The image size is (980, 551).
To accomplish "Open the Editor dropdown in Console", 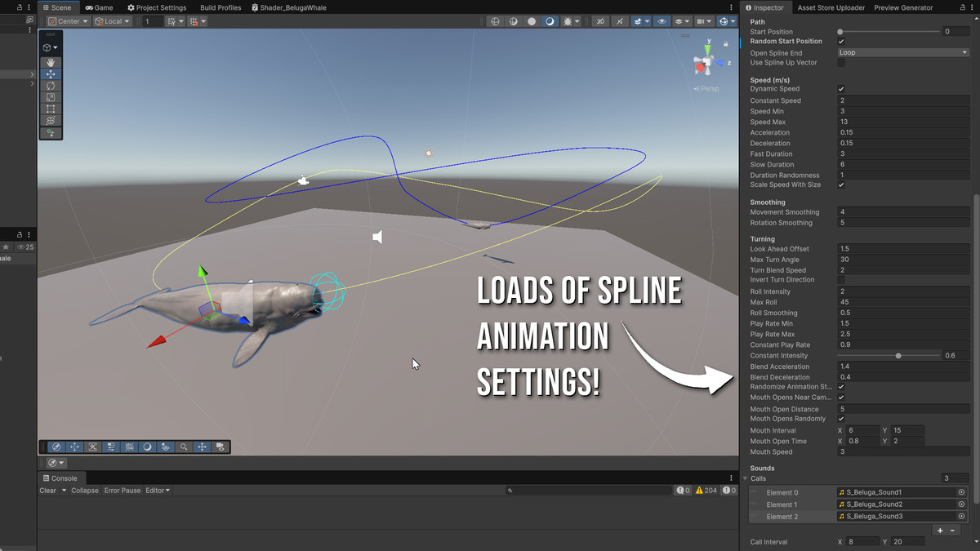I will click(x=158, y=491).
